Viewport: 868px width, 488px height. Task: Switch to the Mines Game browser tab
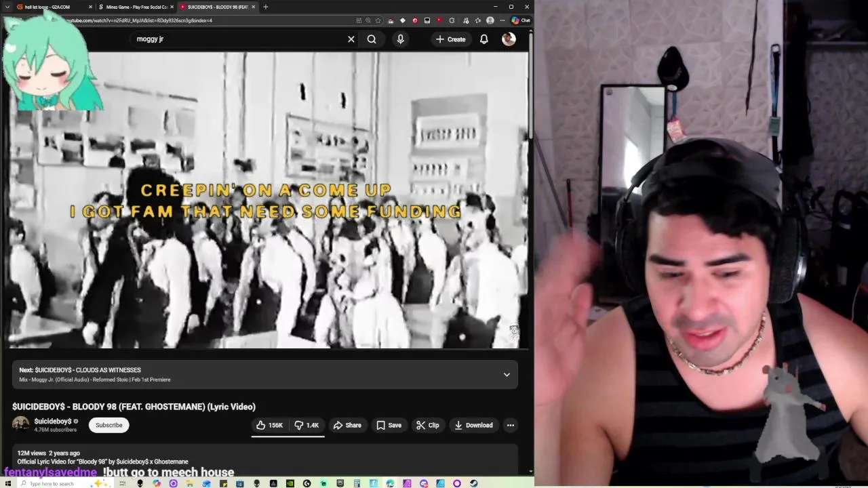pyautogui.click(x=137, y=7)
